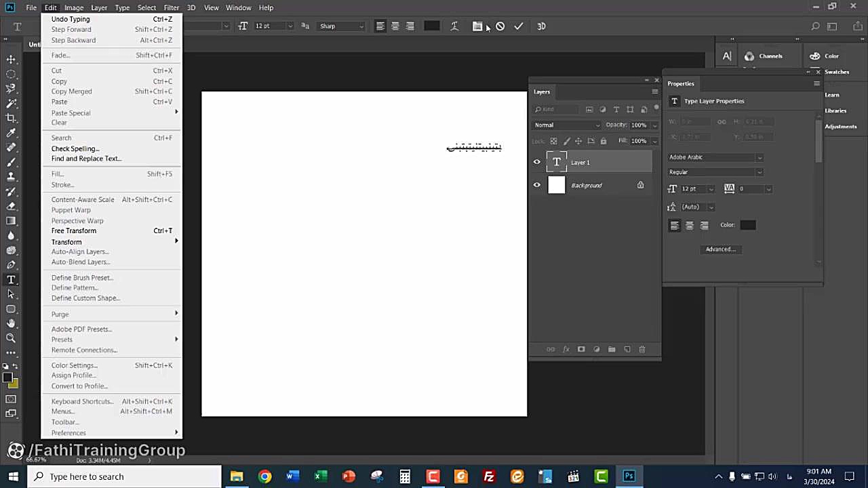
Task: Select the Lasso tool
Action: point(11,89)
